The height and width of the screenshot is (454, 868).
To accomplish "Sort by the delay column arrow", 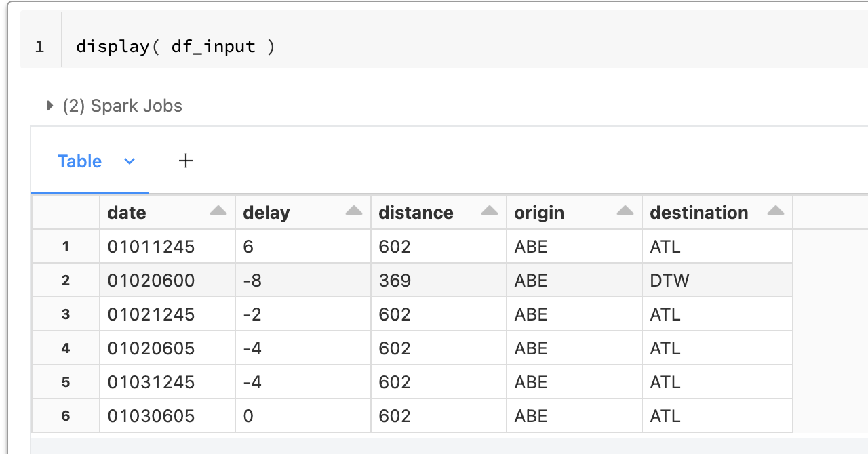I will (x=354, y=211).
